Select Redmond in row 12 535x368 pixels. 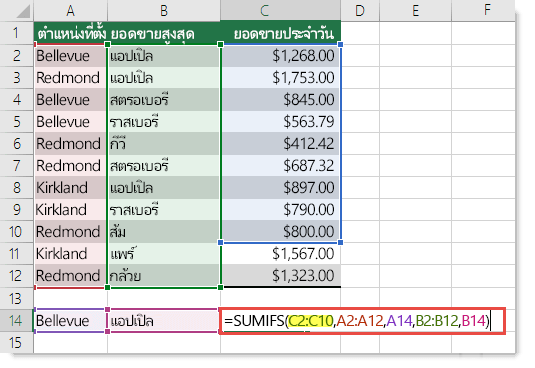click(x=71, y=276)
